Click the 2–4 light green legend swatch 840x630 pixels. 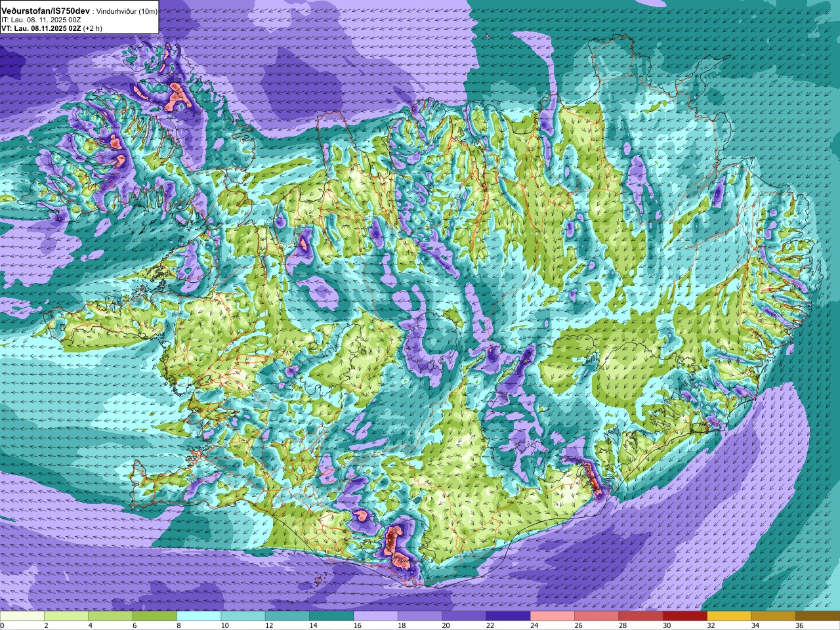tap(66, 616)
